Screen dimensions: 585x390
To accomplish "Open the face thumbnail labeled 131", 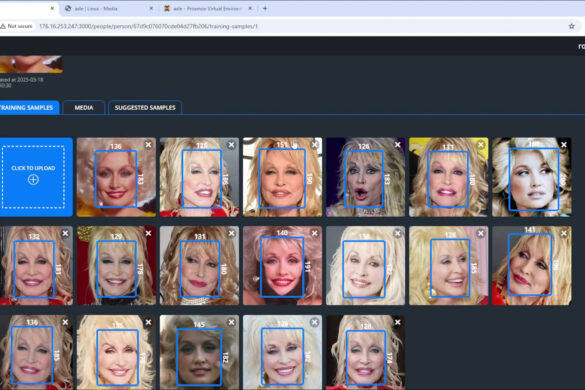I will (x=199, y=265).
